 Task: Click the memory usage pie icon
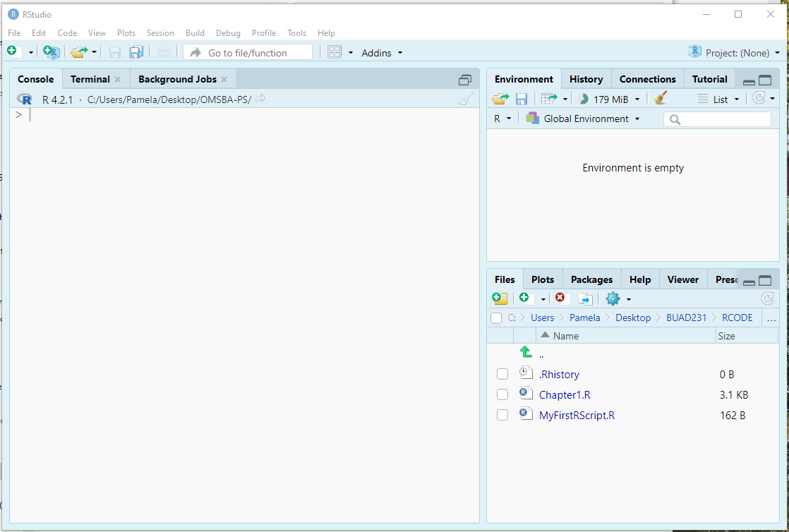584,99
